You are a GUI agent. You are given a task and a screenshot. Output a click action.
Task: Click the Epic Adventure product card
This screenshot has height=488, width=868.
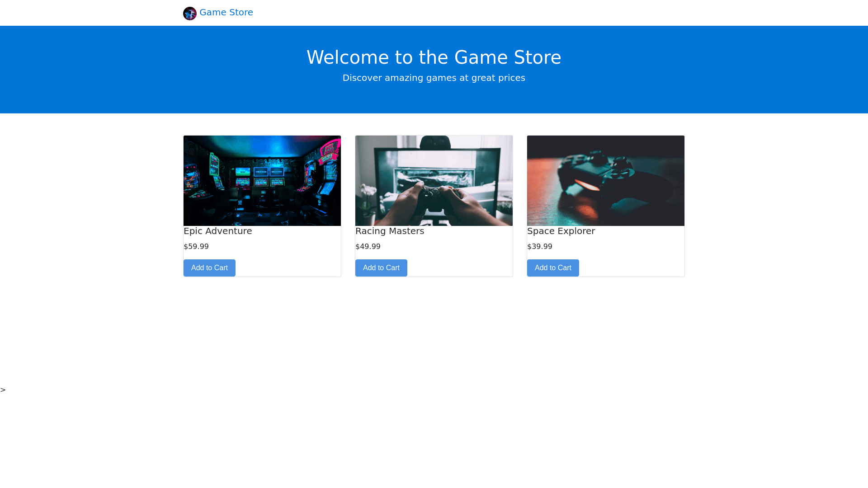tap(262, 206)
